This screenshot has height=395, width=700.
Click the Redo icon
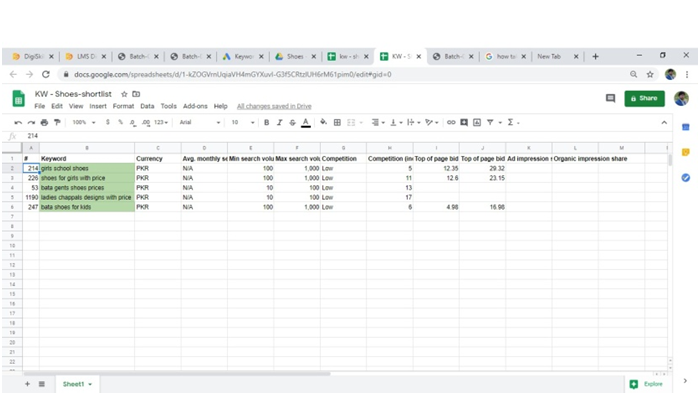click(x=31, y=122)
